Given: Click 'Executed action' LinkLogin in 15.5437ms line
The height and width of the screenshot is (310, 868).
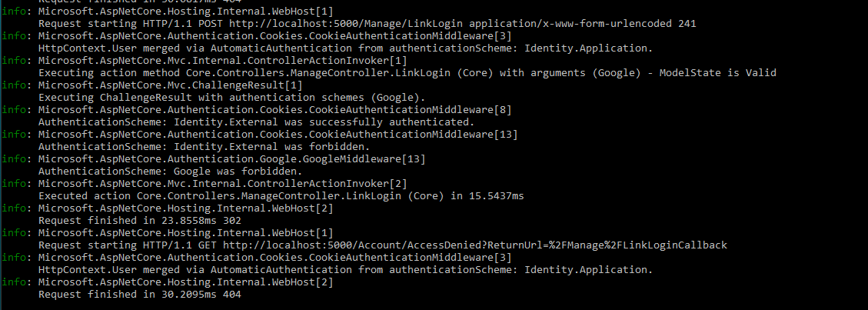Looking at the screenshot, I should point(281,195).
